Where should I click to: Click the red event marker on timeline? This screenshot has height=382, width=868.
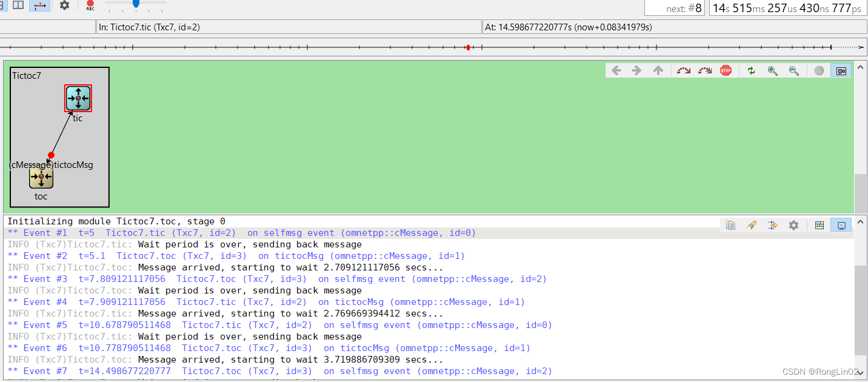coord(468,47)
